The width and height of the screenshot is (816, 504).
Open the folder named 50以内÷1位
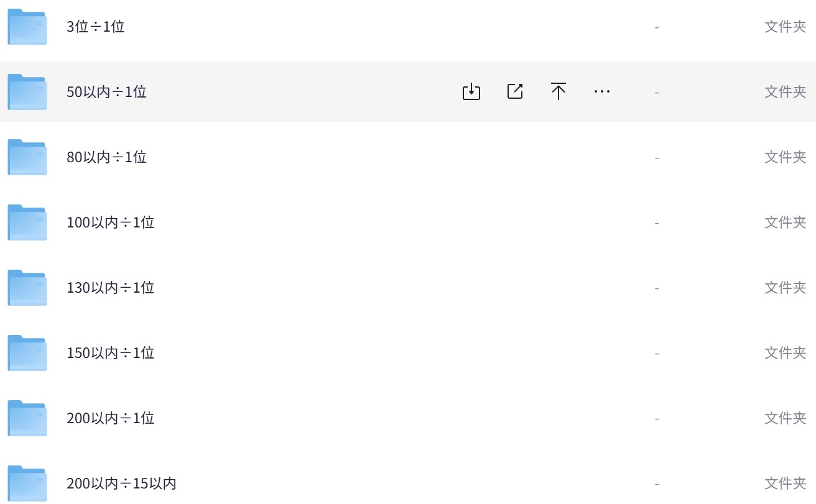tap(107, 92)
